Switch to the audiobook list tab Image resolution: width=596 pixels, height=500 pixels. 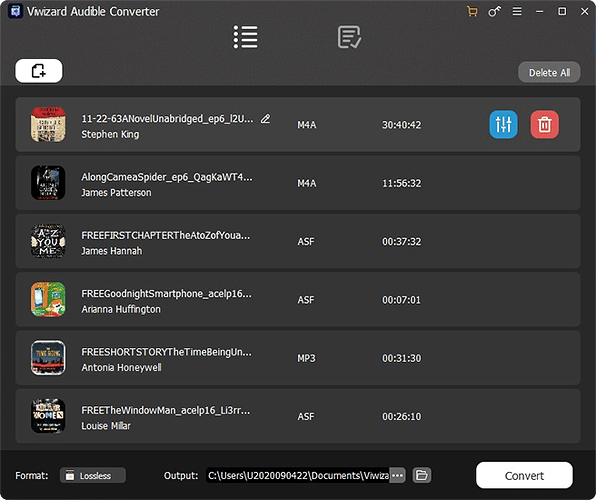tap(245, 37)
